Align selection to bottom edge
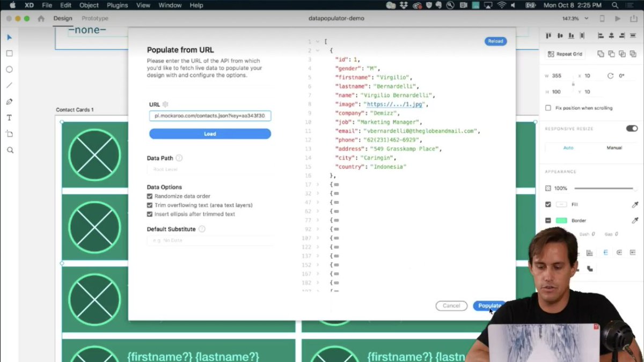 click(570, 36)
